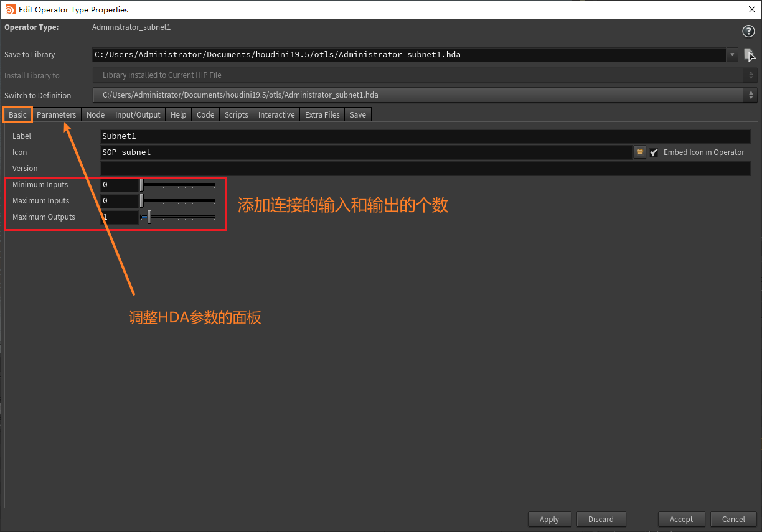
Task: Toggle Embed Icon in Operator checkbox
Action: 654,152
